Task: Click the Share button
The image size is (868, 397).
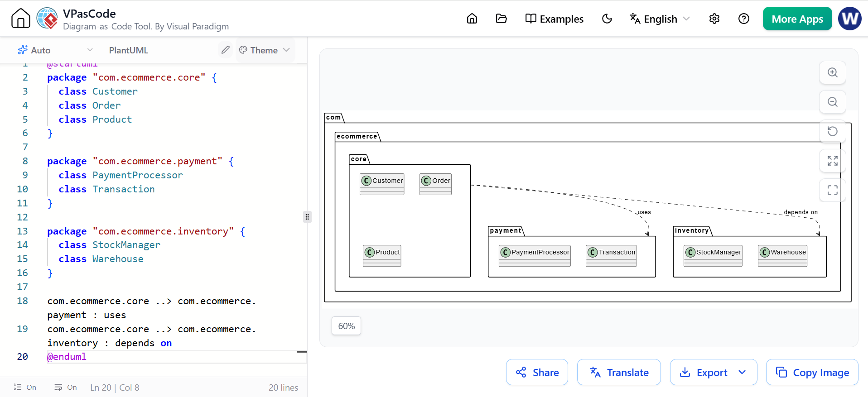Action: point(537,372)
